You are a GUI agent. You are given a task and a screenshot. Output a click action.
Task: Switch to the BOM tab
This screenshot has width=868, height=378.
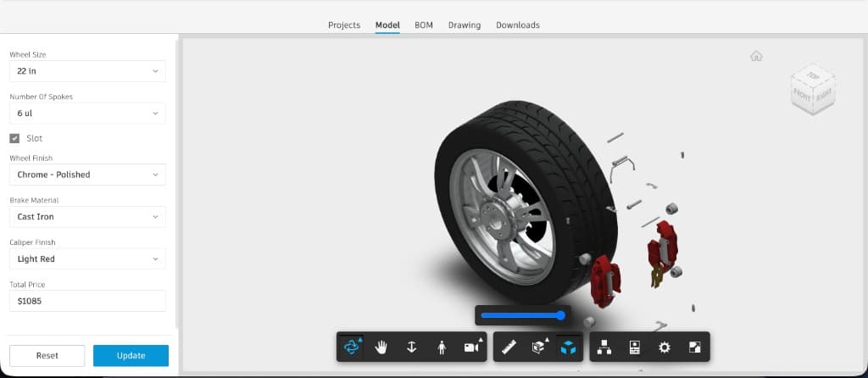[x=424, y=25]
